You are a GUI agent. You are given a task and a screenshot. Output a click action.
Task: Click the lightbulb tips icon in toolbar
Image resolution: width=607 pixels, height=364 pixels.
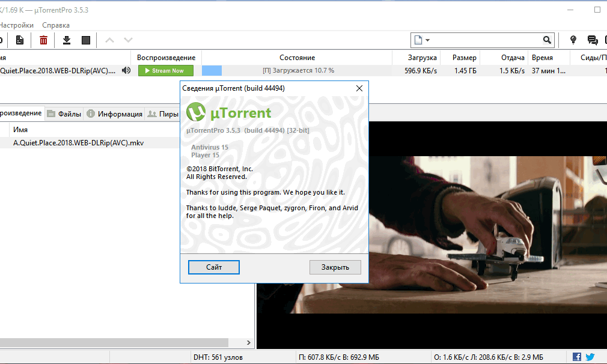point(573,40)
